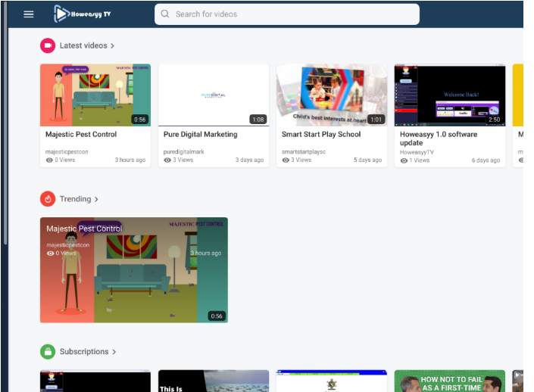
Task: Click the 3 days ago timestamp
Action: point(250,160)
